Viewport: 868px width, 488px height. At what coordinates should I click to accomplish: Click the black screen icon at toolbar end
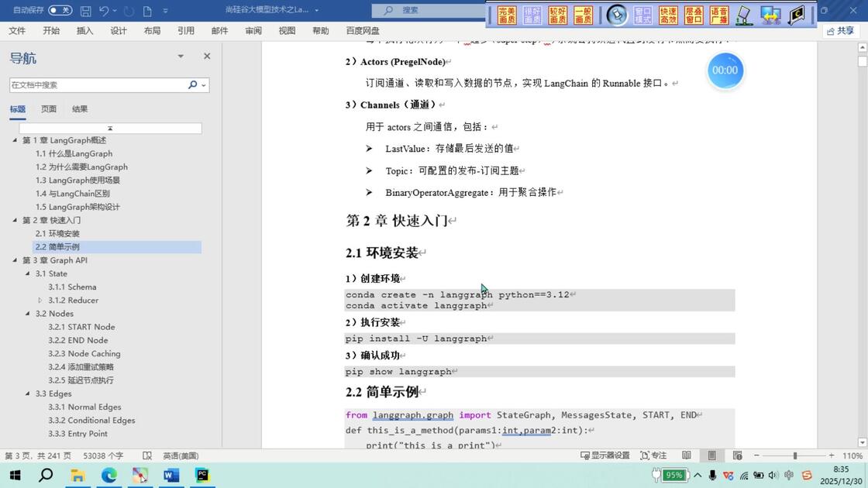[796, 15]
